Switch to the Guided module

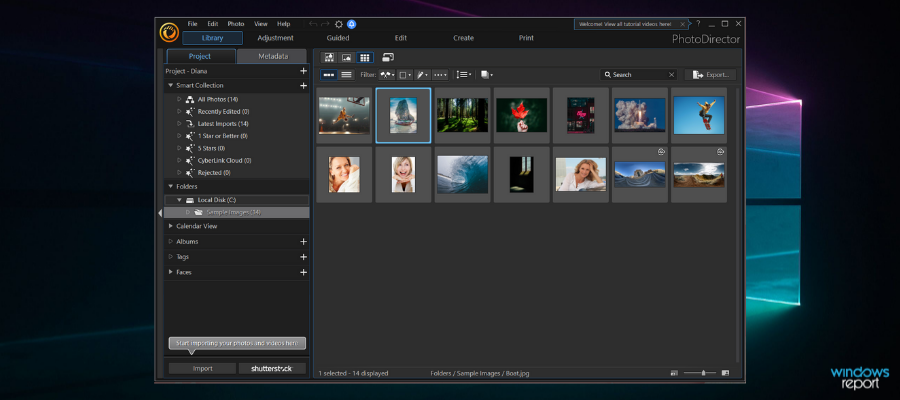click(x=338, y=38)
